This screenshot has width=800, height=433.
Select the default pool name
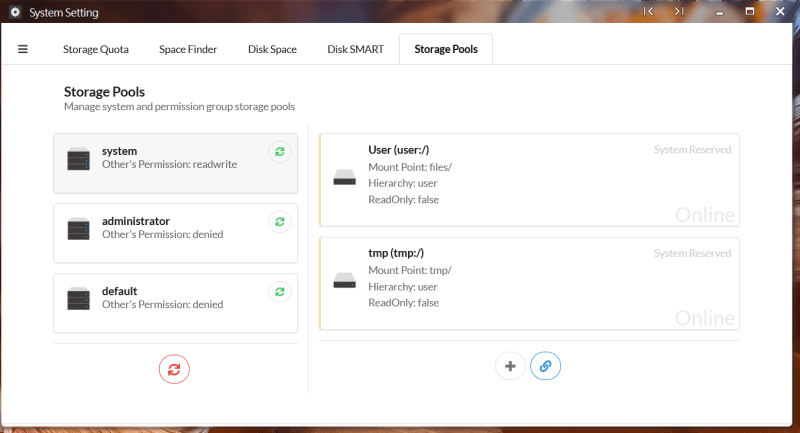pos(119,291)
